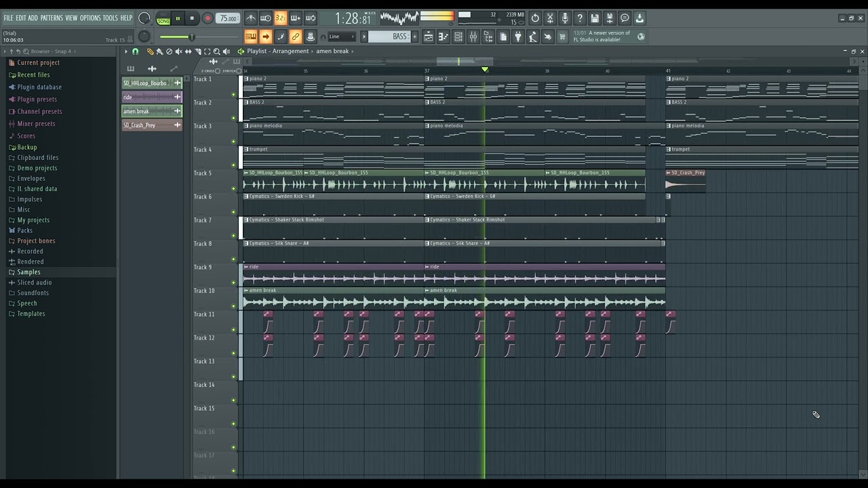Click the Undo history icon
The width and height of the screenshot is (868, 488).
pyautogui.click(x=535, y=18)
